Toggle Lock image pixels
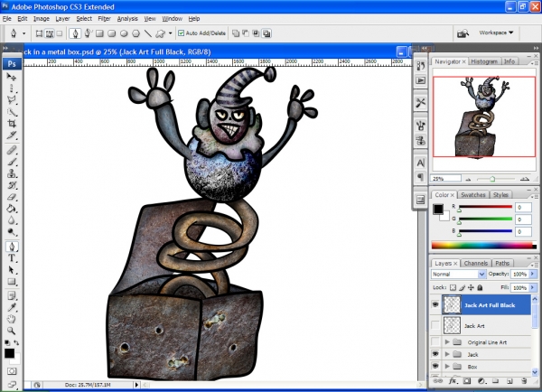Viewport: 542px width, 392px height. pos(462,287)
